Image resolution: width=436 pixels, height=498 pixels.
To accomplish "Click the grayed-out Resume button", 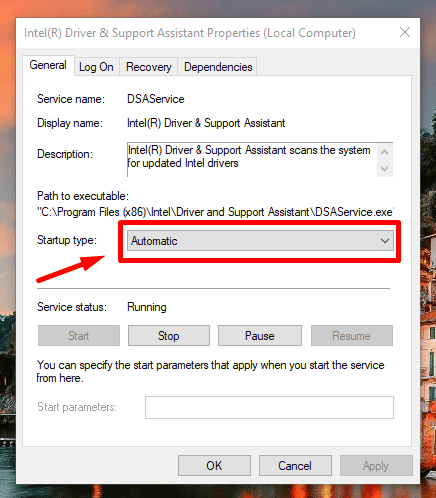I will coord(352,336).
